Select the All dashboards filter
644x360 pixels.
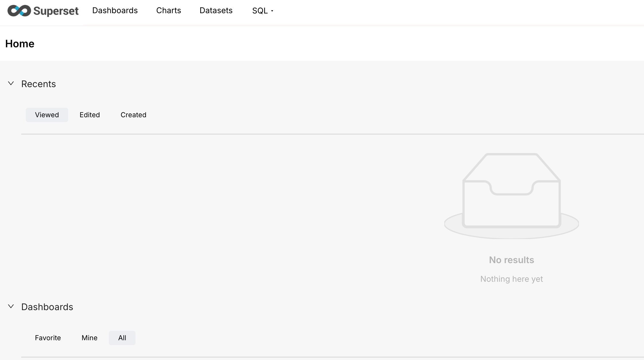click(122, 338)
